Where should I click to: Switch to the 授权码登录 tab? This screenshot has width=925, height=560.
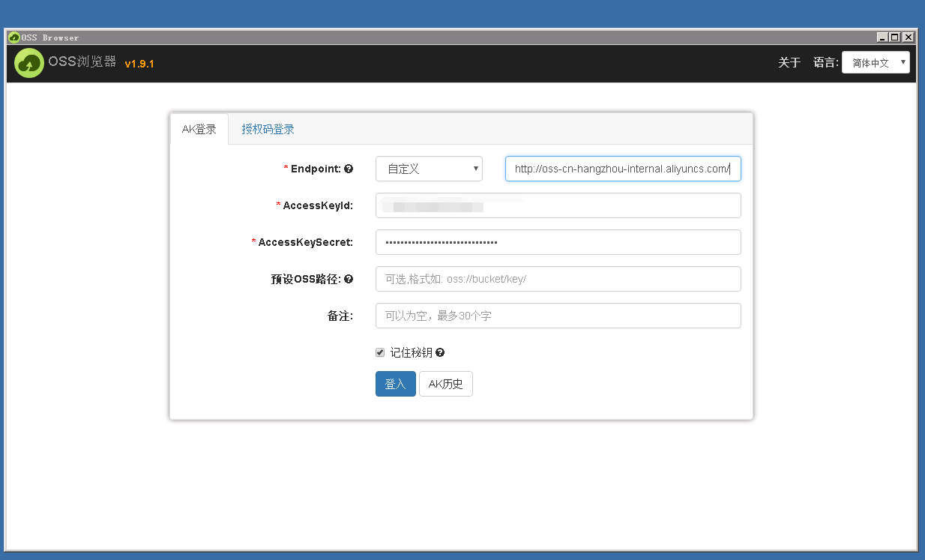point(268,129)
